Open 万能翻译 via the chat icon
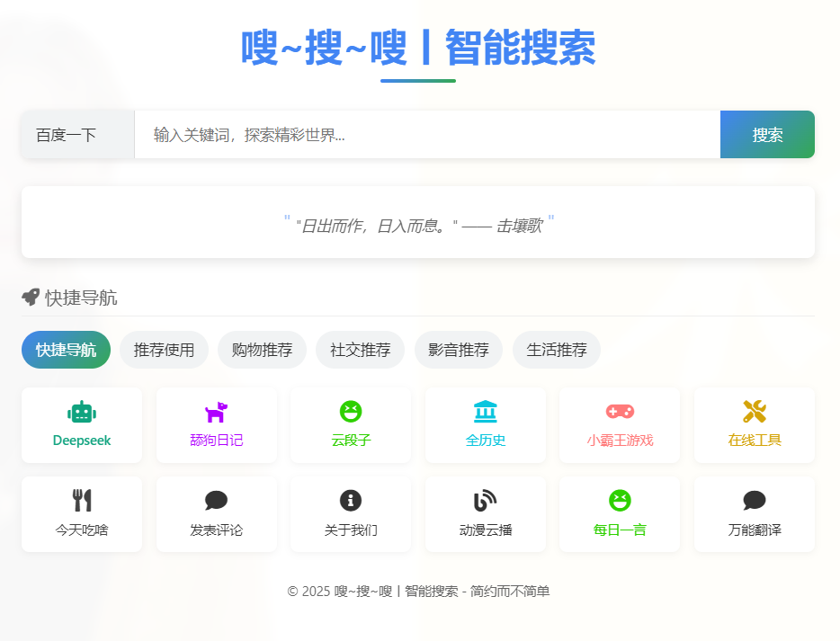This screenshot has width=840, height=641. (x=754, y=501)
